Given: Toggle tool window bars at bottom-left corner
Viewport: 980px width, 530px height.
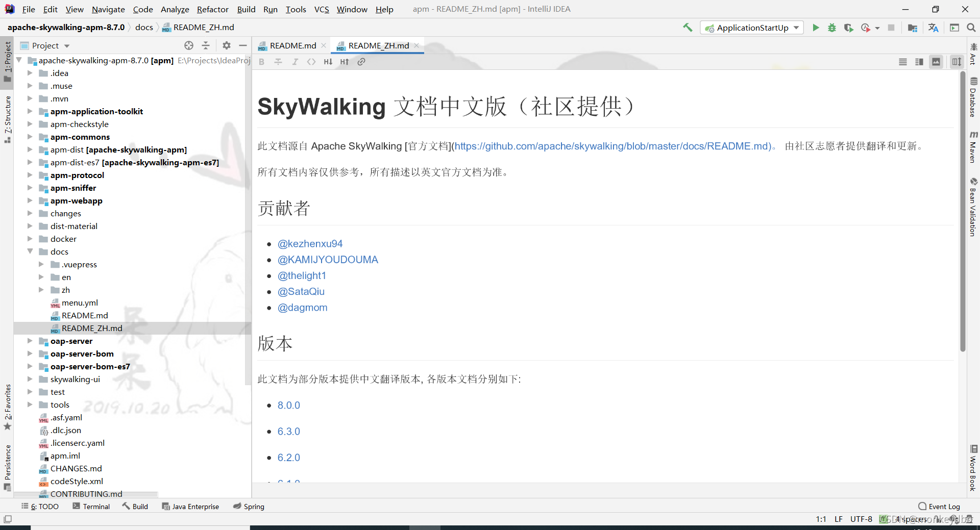Looking at the screenshot, I should [8, 519].
